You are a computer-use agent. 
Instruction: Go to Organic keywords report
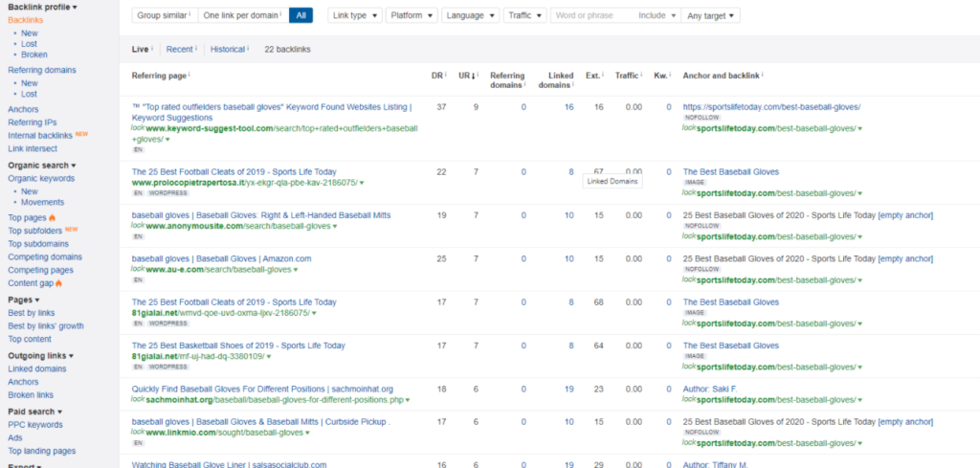pyautogui.click(x=41, y=179)
